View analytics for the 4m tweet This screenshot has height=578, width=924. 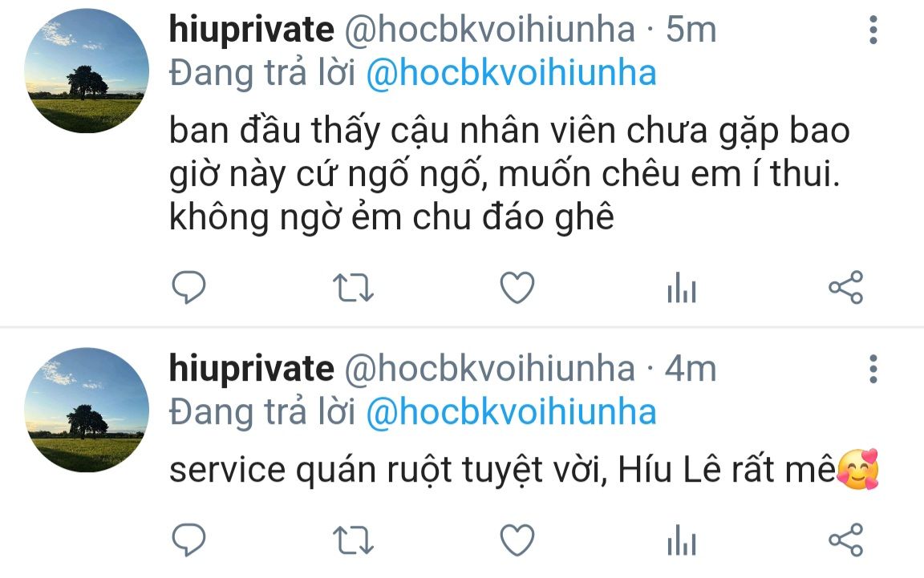click(682, 540)
